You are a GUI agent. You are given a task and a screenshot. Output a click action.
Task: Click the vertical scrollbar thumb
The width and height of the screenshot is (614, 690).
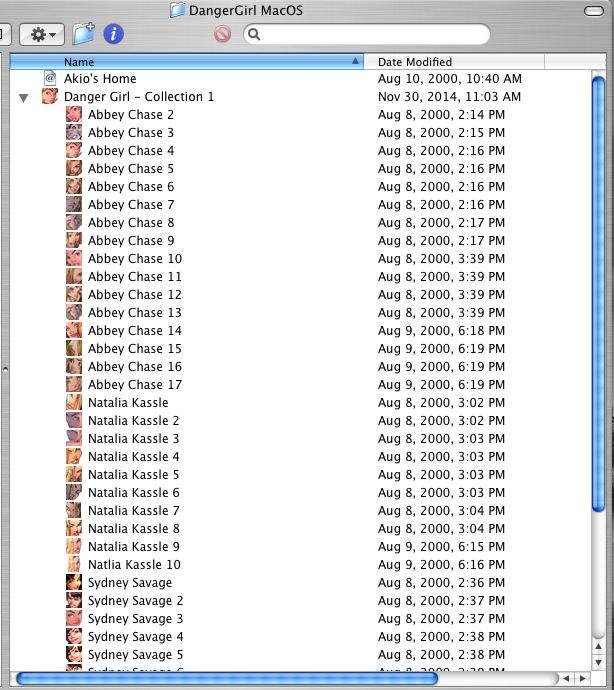click(598, 294)
